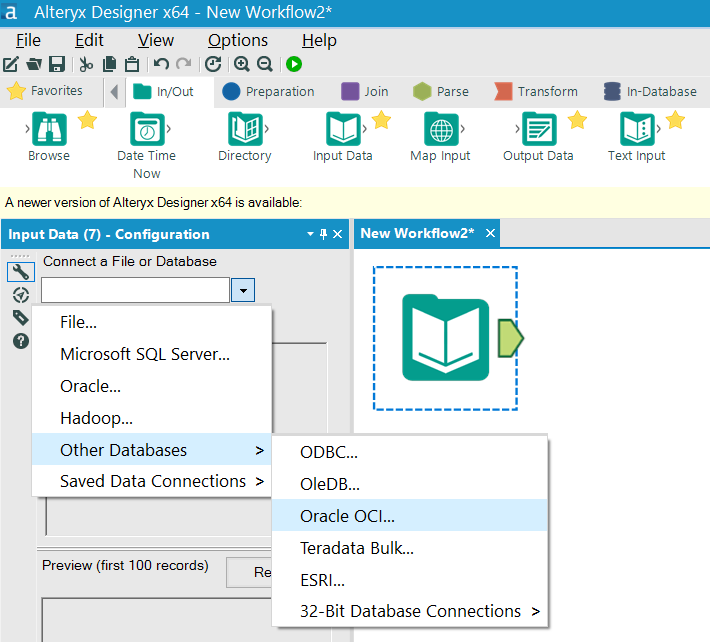This screenshot has width=710, height=642.
Task: Open the Options menu
Action: [237, 40]
